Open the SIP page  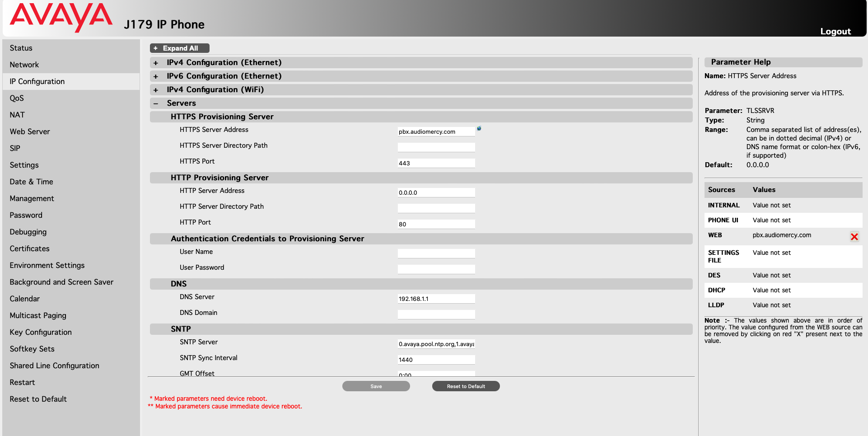pyautogui.click(x=71, y=148)
